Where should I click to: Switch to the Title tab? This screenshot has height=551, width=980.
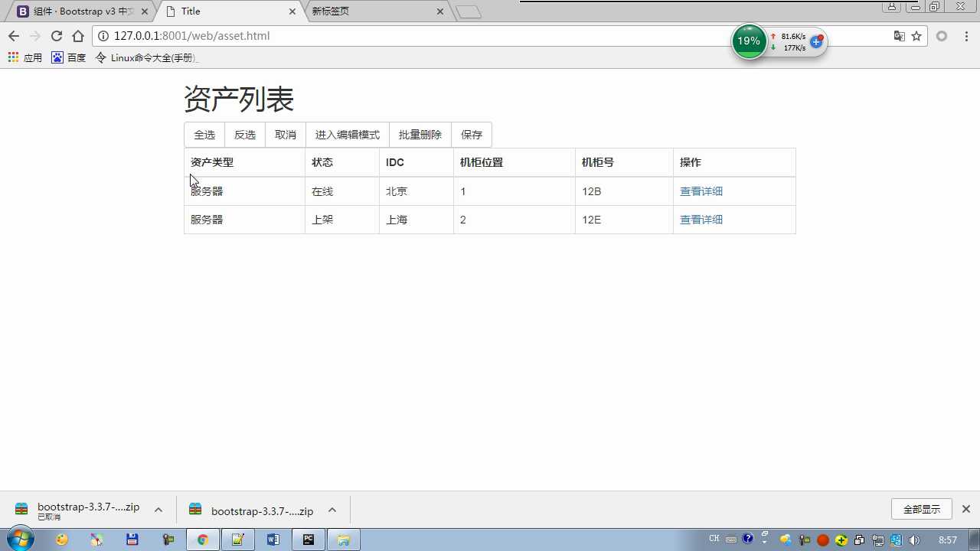pyautogui.click(x=230, y=11)
